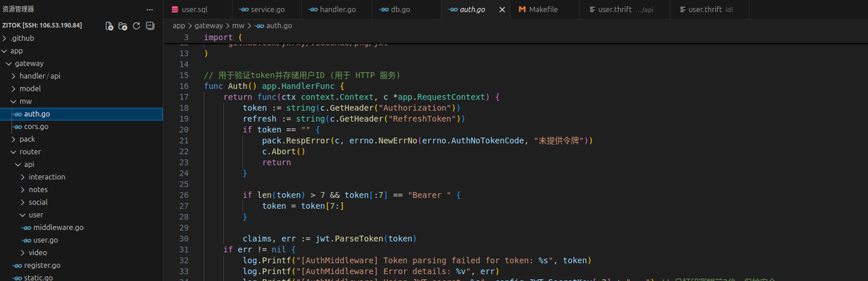The height and width of the screenshot is (281, 868).
Task: Open cors.go from the file tree
Action: 81,127
